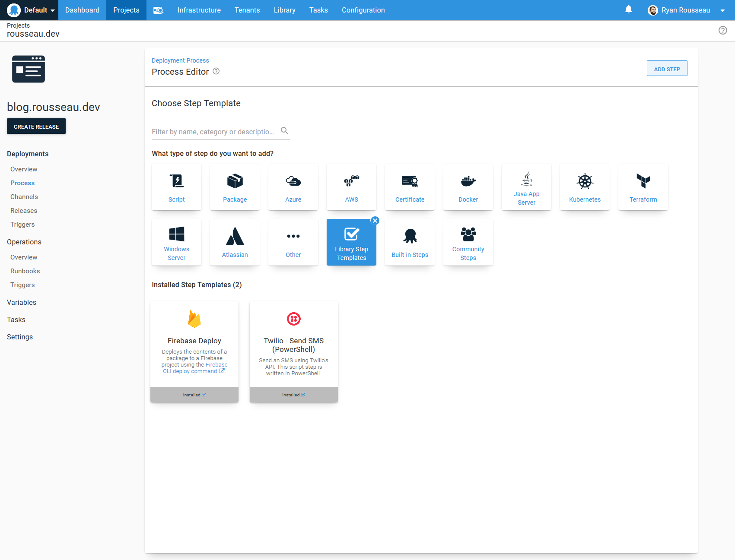Image resolution: width=735 pixels, height=560 pixels.
Task: Deselect the Library Step Templates filter
Action: click(x=375, y=220)
